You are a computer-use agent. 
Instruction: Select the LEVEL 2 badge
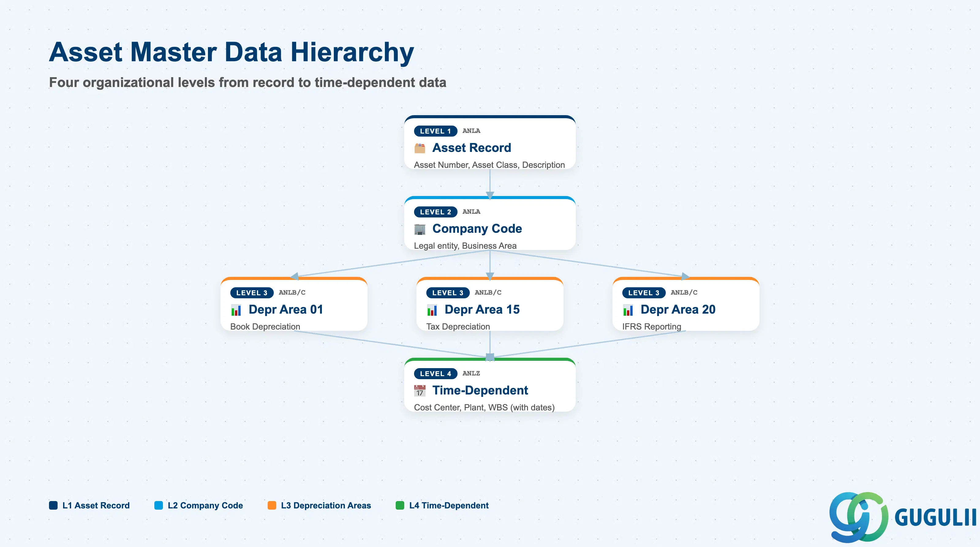click(435, 212)
